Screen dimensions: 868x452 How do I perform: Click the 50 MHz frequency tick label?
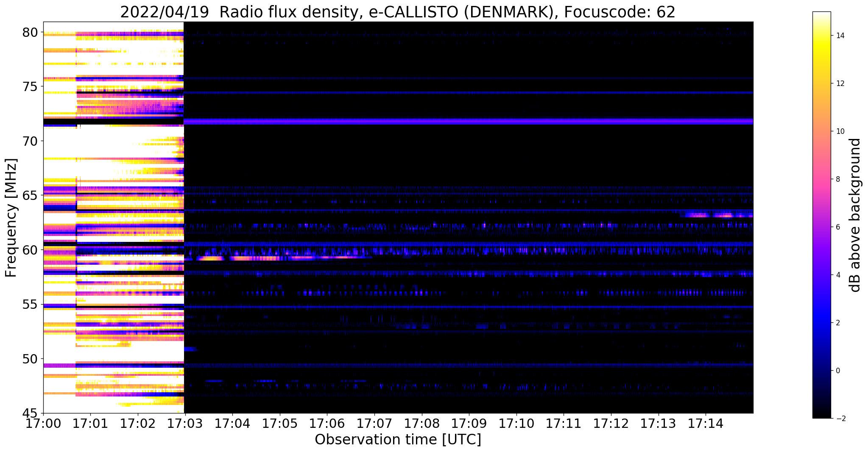29,359
